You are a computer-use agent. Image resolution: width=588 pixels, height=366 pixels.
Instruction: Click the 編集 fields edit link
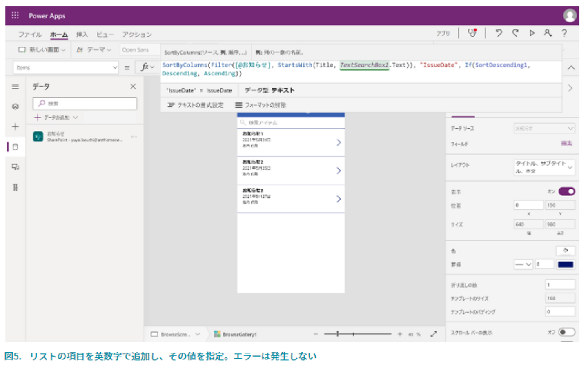pos(566,143)
